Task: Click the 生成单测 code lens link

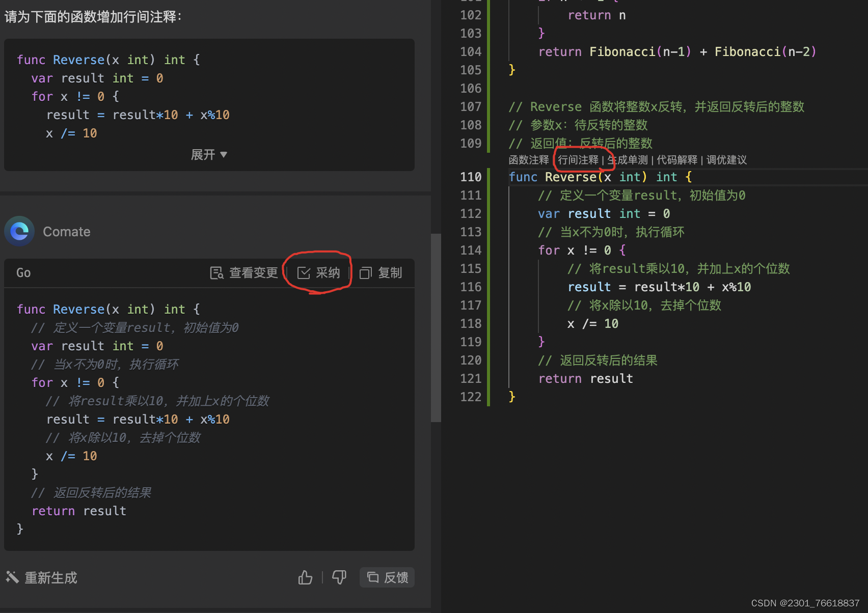Action: point(628,160)
